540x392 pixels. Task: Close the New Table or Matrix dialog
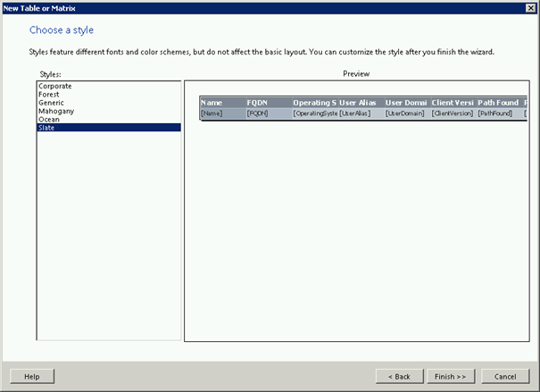click(531, 8)
